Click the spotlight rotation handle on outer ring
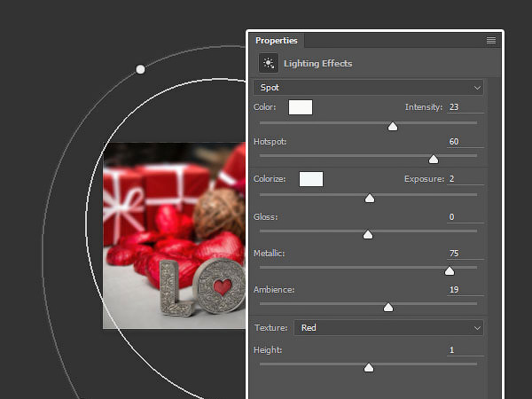The height and width of the screenshot is (399, 532). coord(140,69)
